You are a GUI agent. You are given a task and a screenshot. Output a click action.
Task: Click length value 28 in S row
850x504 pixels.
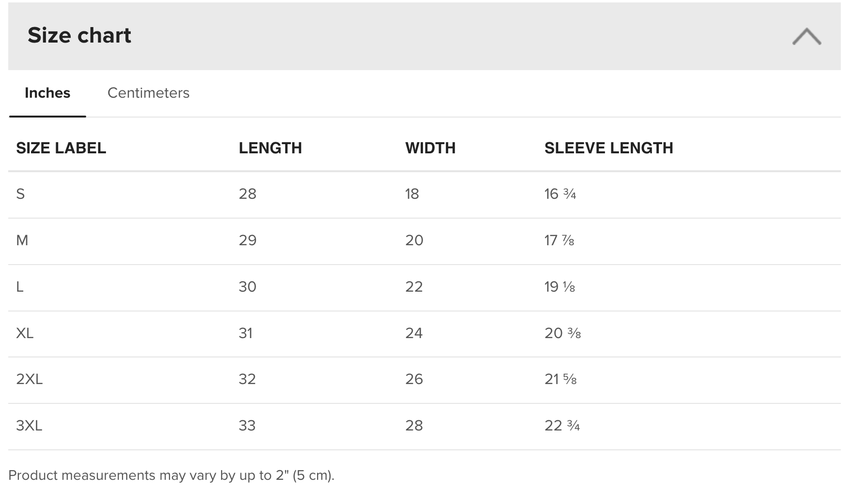coord(247,194)
